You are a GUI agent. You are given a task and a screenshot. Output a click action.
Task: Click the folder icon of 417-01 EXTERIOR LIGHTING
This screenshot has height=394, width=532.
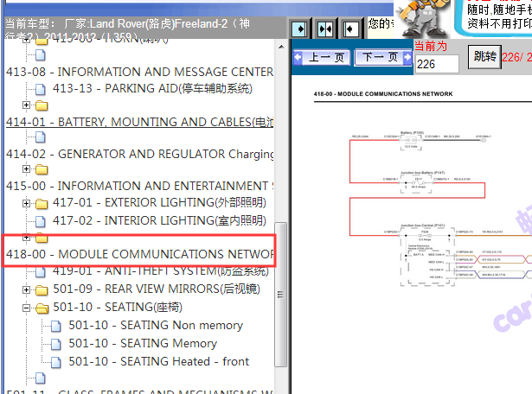coord(42,204)
